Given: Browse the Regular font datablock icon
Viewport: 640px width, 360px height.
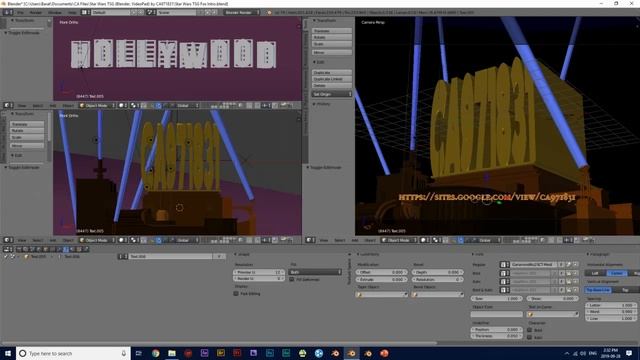Looking at the screenshot, I should [505, 264].
